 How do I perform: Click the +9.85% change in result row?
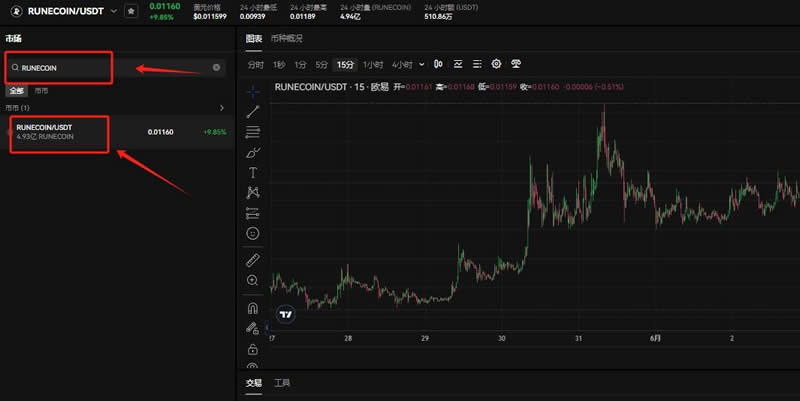(215, 132)
